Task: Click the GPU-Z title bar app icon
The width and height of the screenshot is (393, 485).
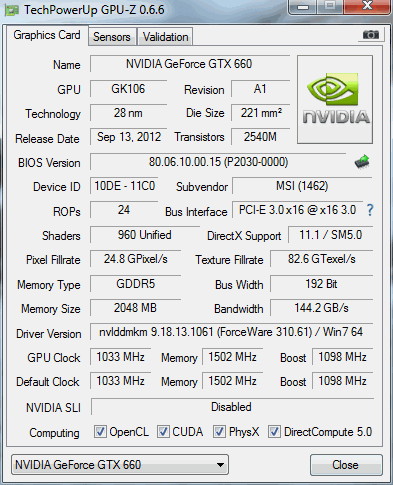Action: [x=11, y=10]
